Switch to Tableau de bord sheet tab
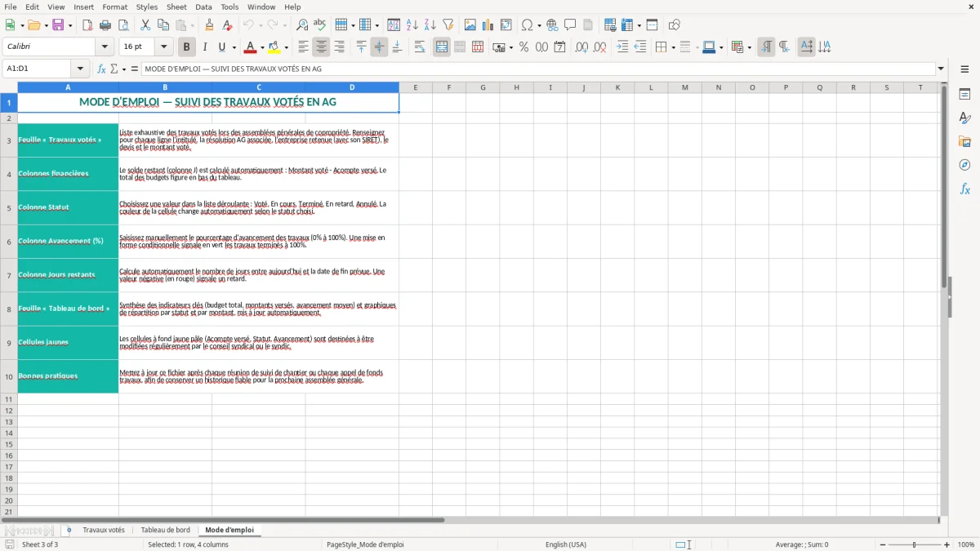Viewport: 980px width, 551px height. click(165, 530)
